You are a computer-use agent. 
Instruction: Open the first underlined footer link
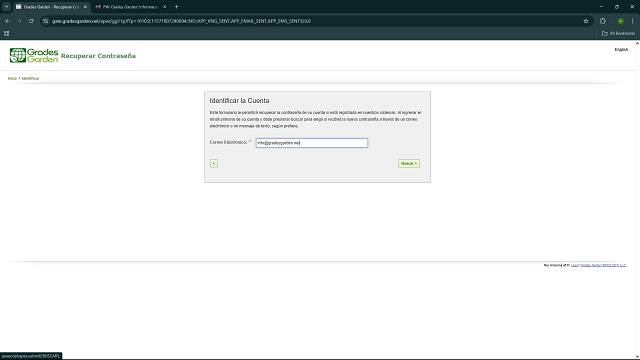(x=575, y=265)
